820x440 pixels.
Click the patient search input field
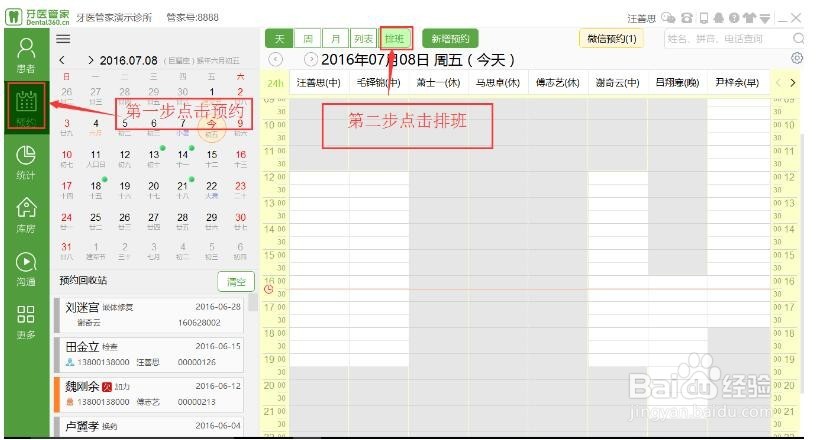click(727, 39)
